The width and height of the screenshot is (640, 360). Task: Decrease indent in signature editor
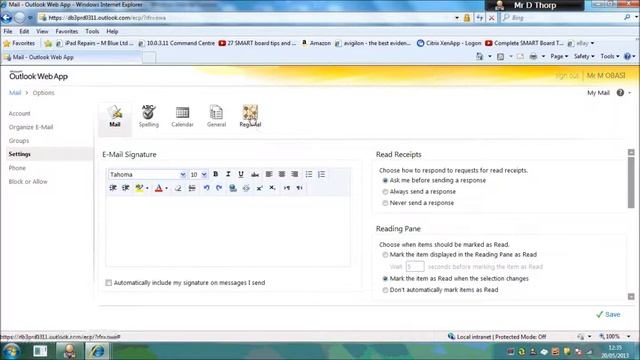point(113,188)
